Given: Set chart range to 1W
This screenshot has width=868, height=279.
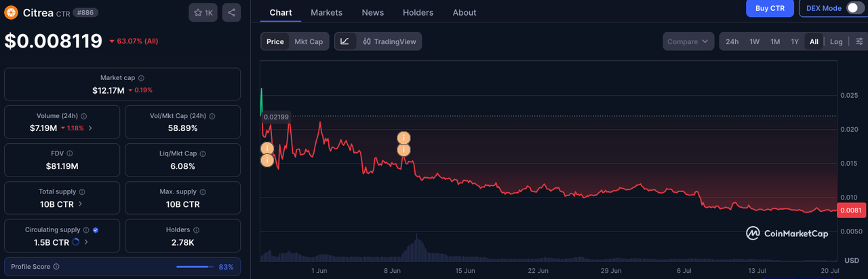Looking at the screenshot, I should (755, 41).
